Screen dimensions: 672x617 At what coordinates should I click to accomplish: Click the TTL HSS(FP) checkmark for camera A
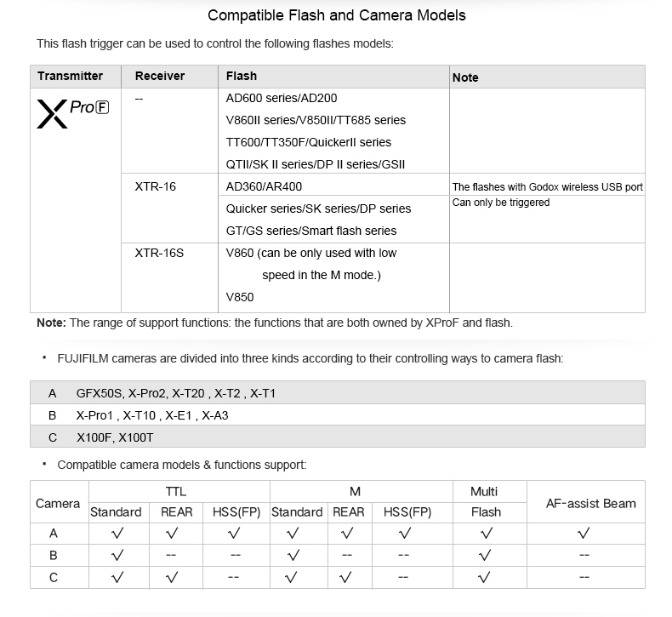pos(234,534)
